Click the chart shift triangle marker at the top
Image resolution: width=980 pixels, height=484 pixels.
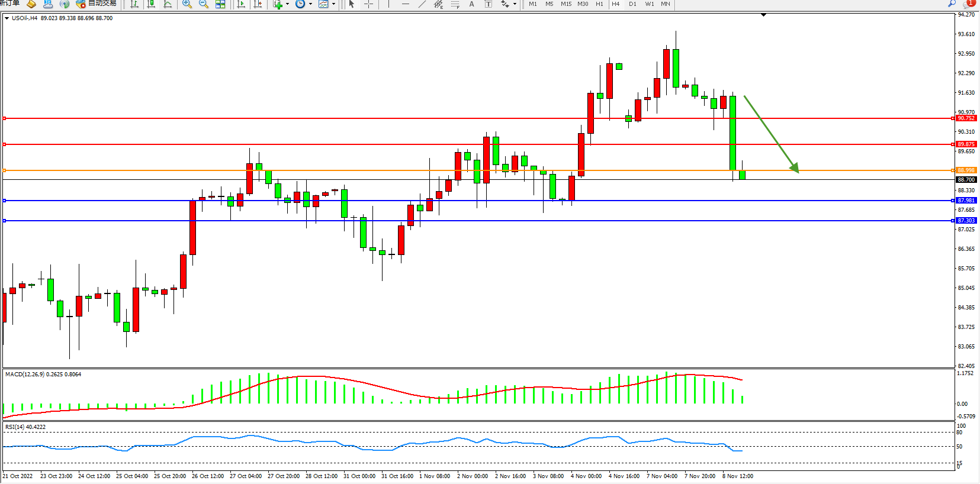[763, 15]
